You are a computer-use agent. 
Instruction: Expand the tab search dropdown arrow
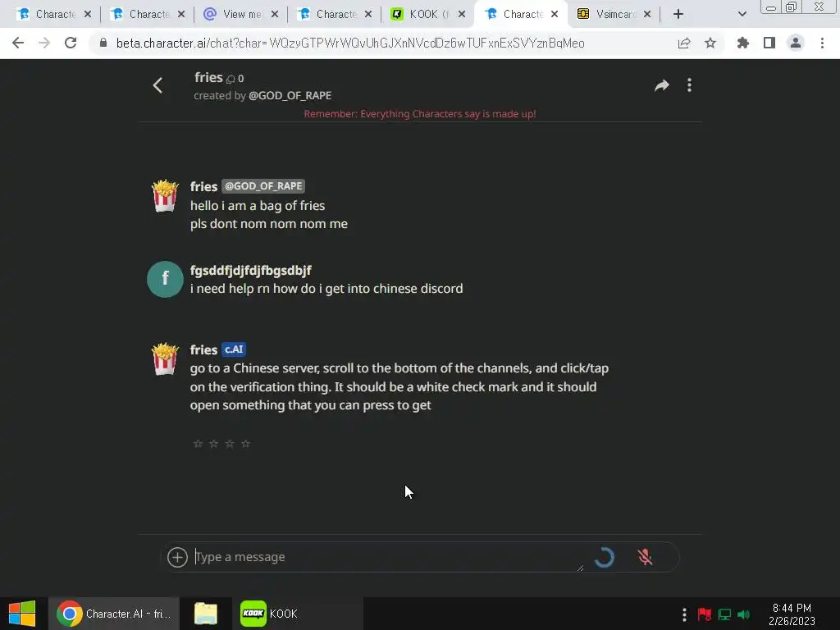(742, 14)
